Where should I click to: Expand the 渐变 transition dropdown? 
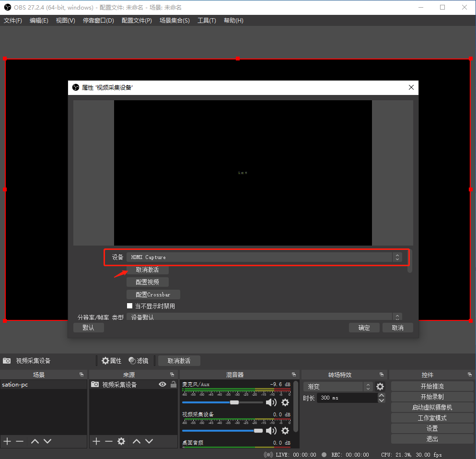coord(338,387)
